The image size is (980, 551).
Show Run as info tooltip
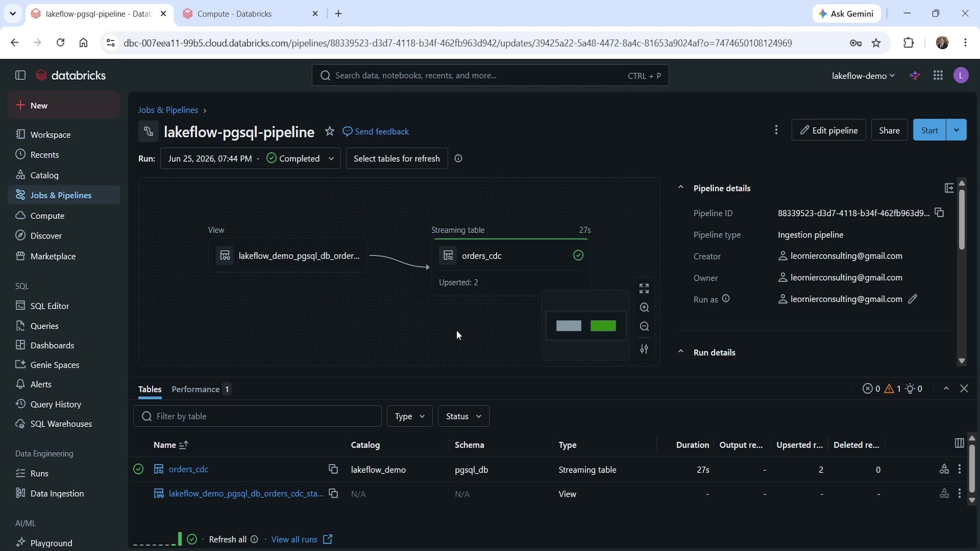(726, 299)
